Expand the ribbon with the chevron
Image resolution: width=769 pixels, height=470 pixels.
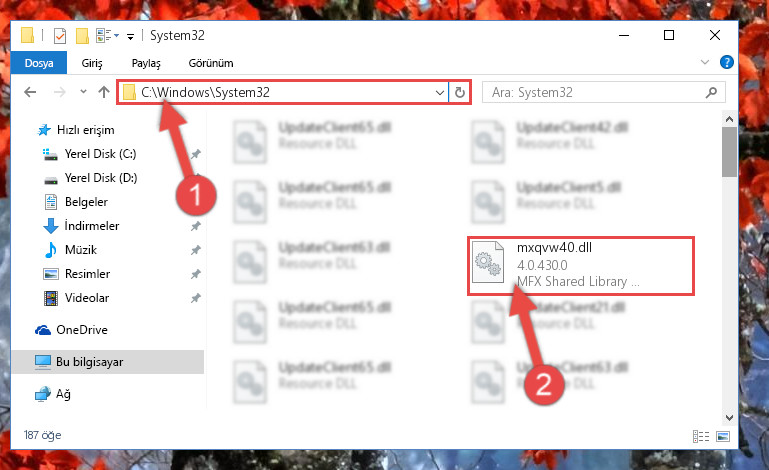point(705,62)
